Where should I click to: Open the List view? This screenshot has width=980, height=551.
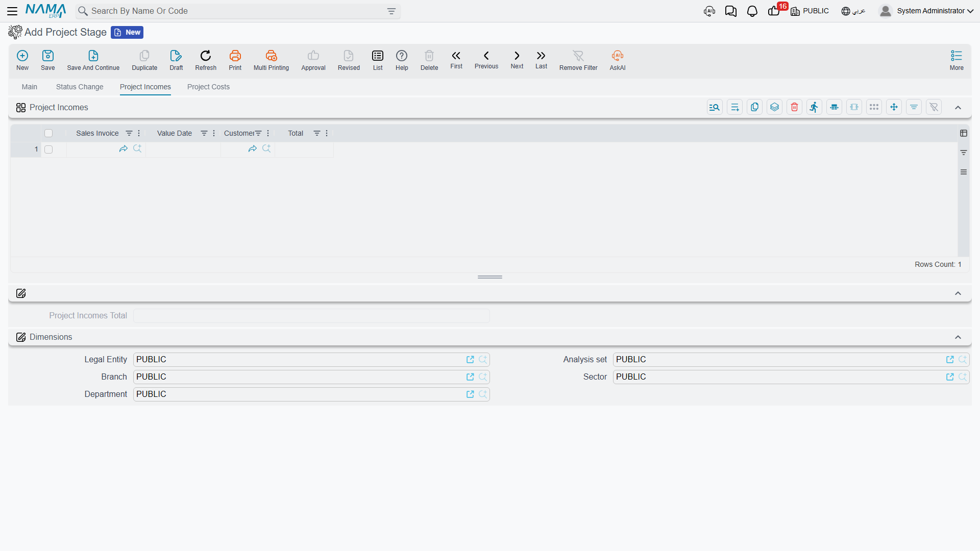[x=378, y=60]
